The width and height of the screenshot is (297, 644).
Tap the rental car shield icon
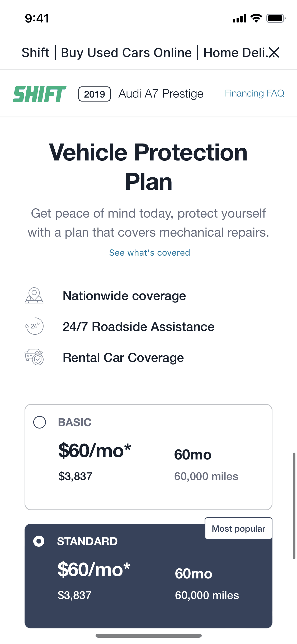click(34, 357)
